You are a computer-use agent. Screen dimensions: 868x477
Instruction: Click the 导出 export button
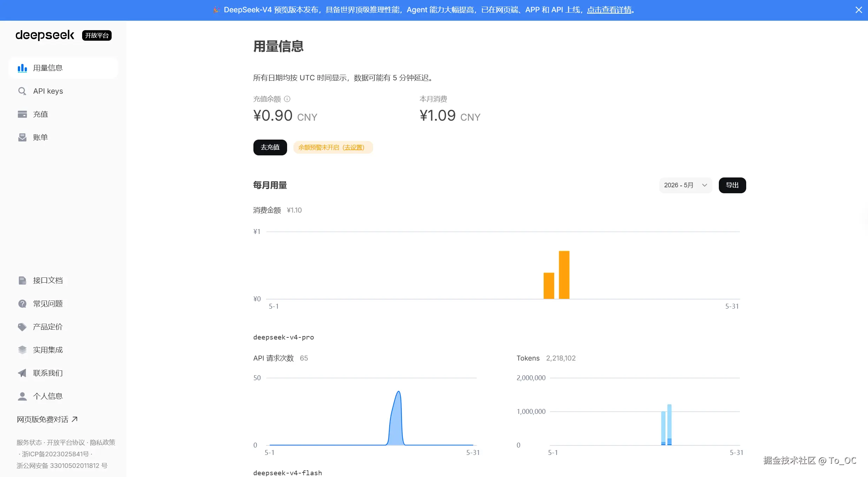pos(733,185)
